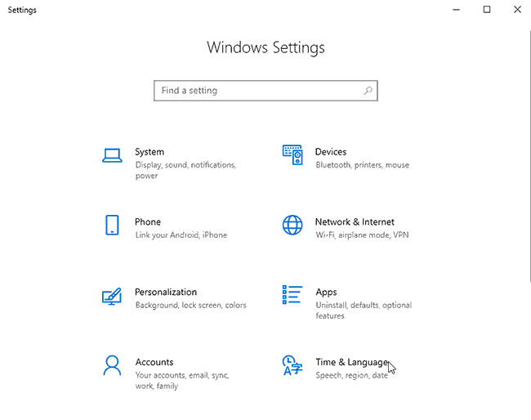Click "Bluetooth, printers, mouse" description

point(363,165)
